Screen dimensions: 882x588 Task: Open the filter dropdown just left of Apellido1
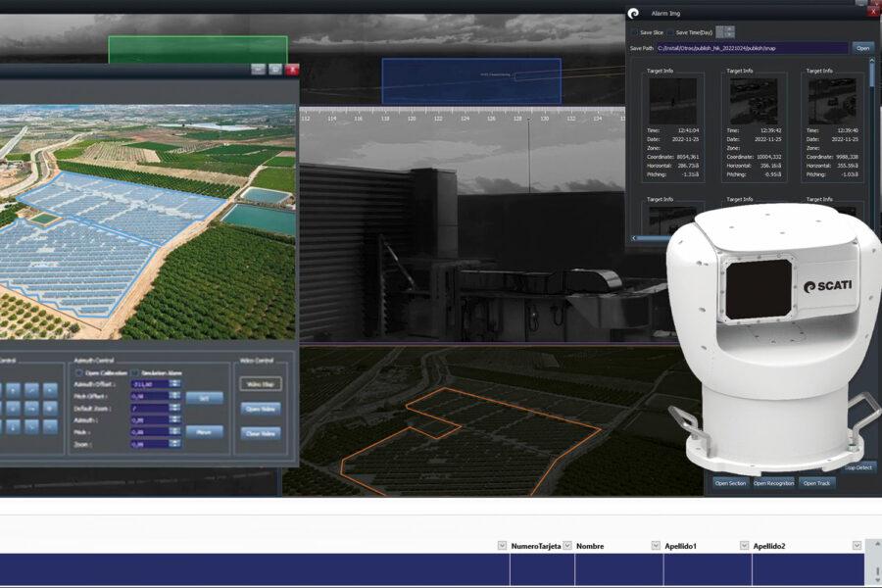(x=656, y=545)
